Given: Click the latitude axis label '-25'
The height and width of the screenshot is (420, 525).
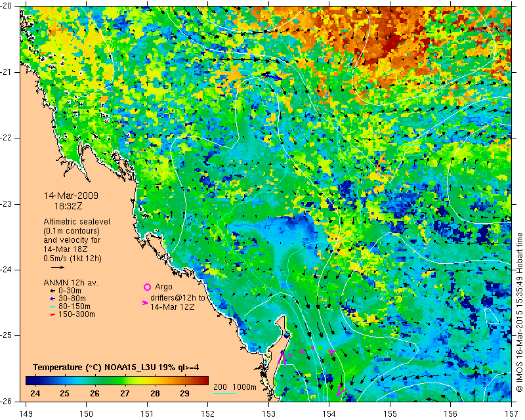Looking at the screenshot, I should coord(7,335).
